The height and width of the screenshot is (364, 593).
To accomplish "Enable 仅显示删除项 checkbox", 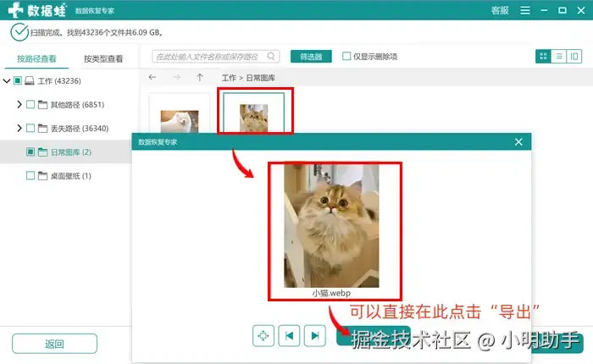I will tap(346, 57).
